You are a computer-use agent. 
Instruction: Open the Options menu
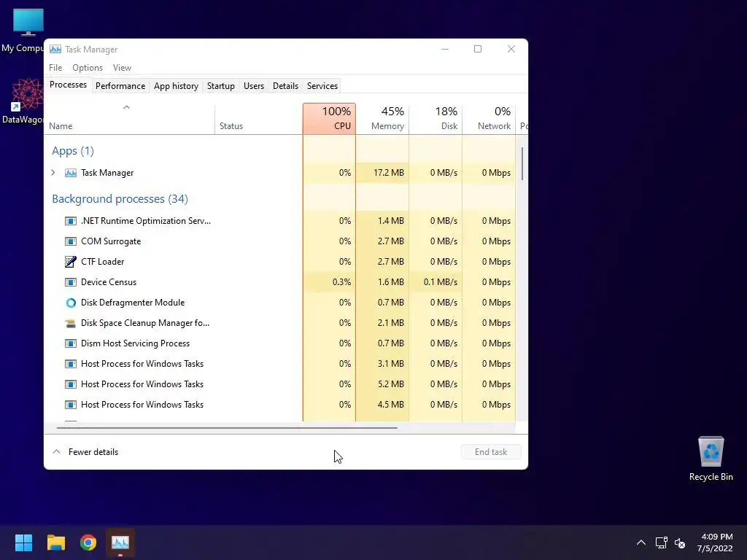[88, 68]
